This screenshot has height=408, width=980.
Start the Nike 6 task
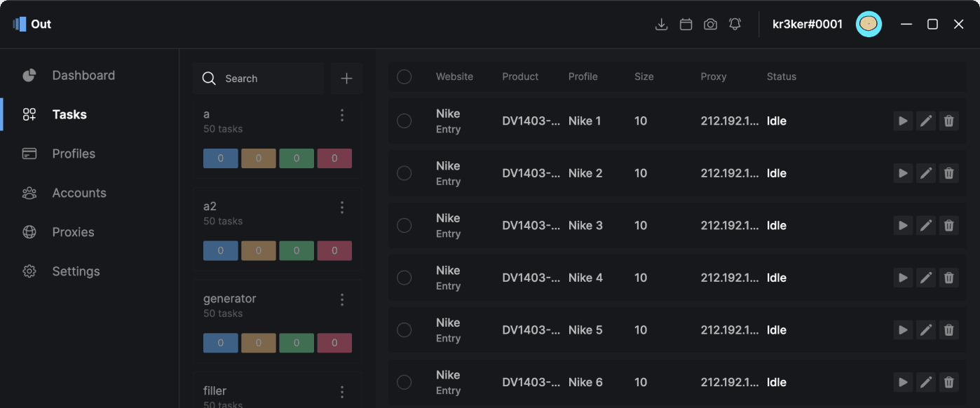(903, 382)
